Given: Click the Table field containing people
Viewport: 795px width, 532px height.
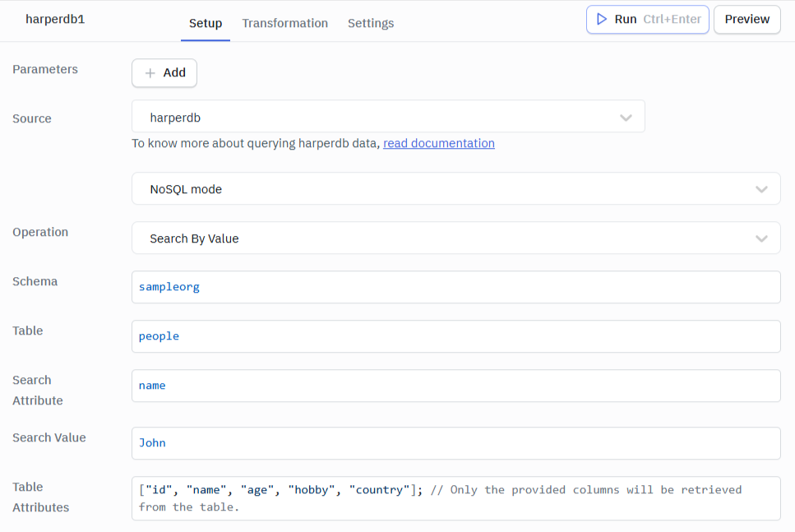Looking at the screenshot, I should (x=455, y=336).
